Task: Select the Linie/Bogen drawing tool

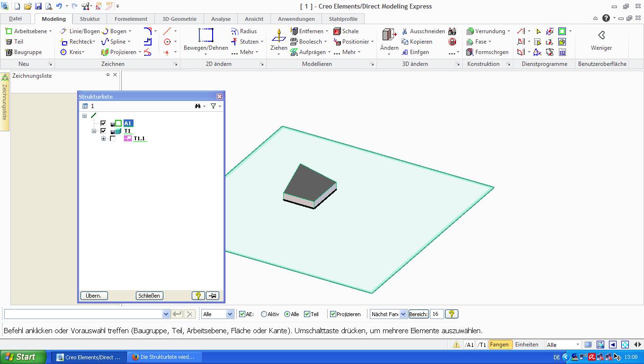Action: click(x=80, y=31)
